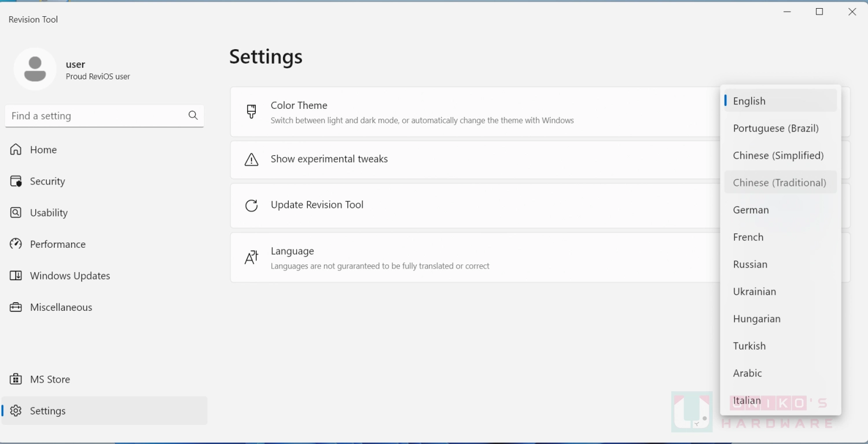The width and height of the screenshot is (868, 444).
Task: Navigate to the Windows Updates section
Action: [x=69, y=276]
